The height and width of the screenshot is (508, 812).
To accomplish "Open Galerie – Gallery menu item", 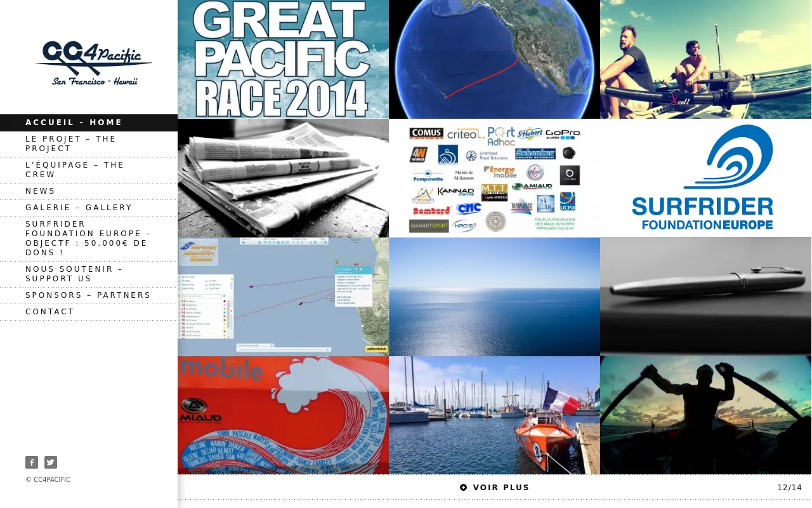I will 89,208.
